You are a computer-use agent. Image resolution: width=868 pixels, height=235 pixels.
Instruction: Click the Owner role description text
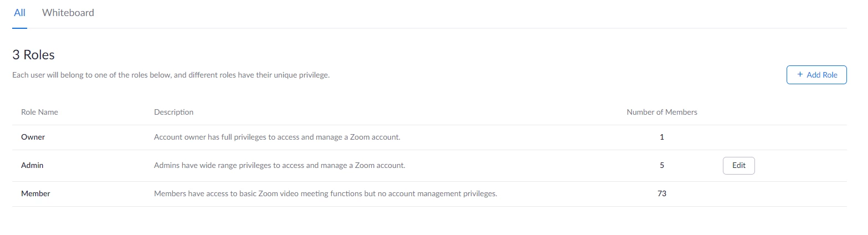click(277, 137)
